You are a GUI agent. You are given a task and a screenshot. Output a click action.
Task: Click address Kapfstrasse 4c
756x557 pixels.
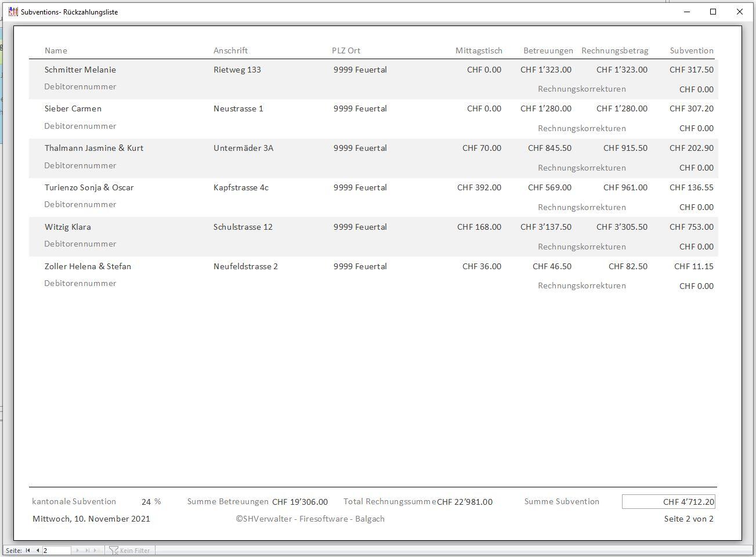point(241,187)
